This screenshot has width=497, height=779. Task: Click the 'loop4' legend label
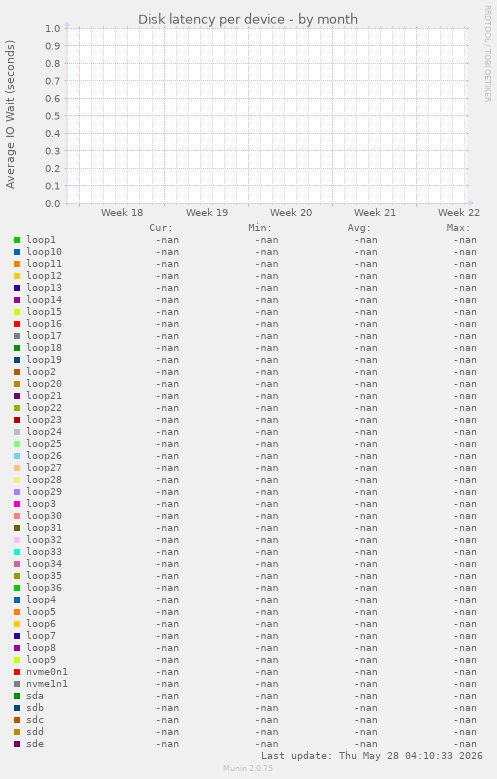tap(41, 600)
